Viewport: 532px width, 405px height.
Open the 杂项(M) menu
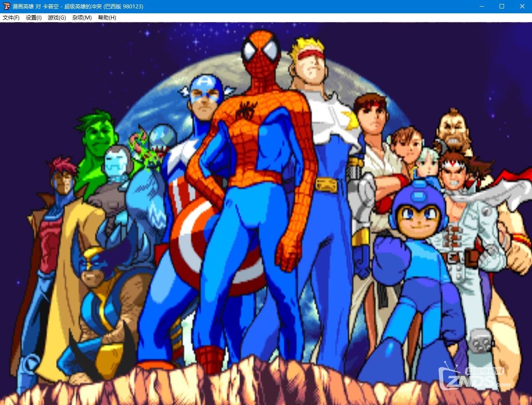click(82, 18)
